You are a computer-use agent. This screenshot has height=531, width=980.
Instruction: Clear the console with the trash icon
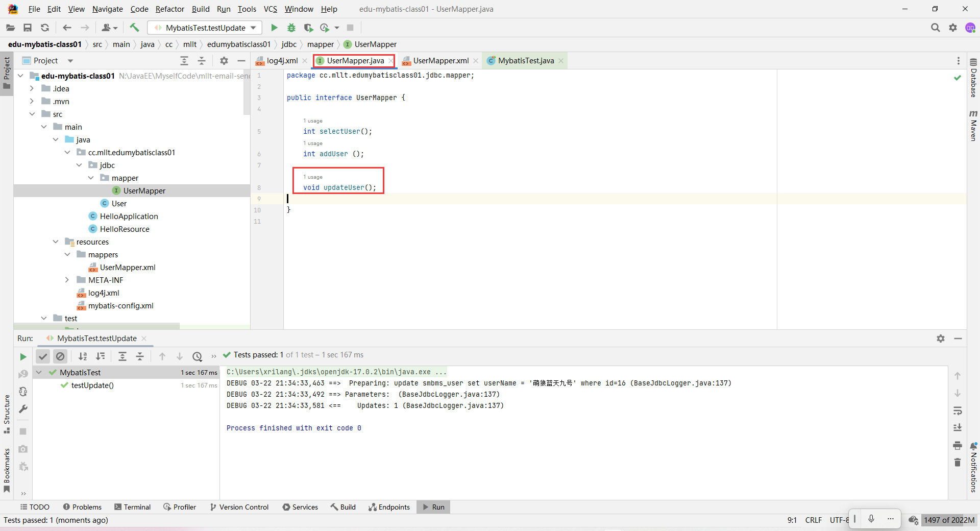click(x=958, y=462)
